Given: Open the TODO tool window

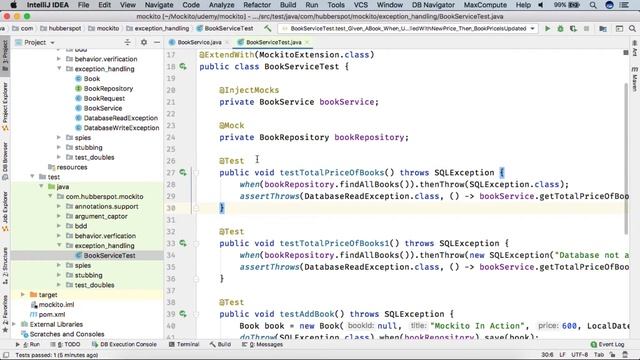Looking at the screenshot, I should [x=65, y=344].
